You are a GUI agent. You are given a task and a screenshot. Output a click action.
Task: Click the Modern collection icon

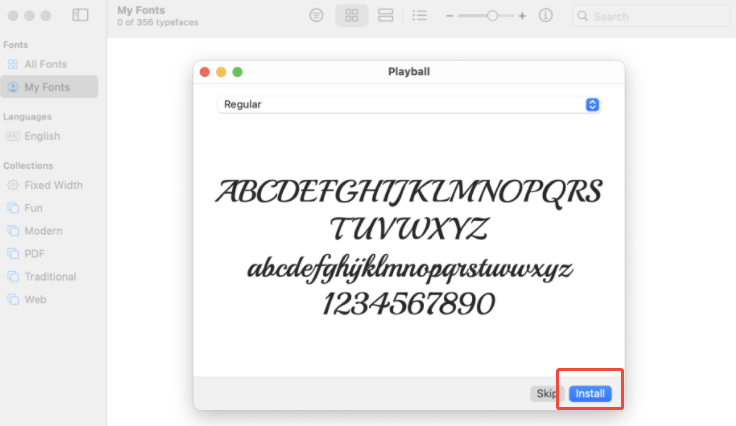click(13, 231)
